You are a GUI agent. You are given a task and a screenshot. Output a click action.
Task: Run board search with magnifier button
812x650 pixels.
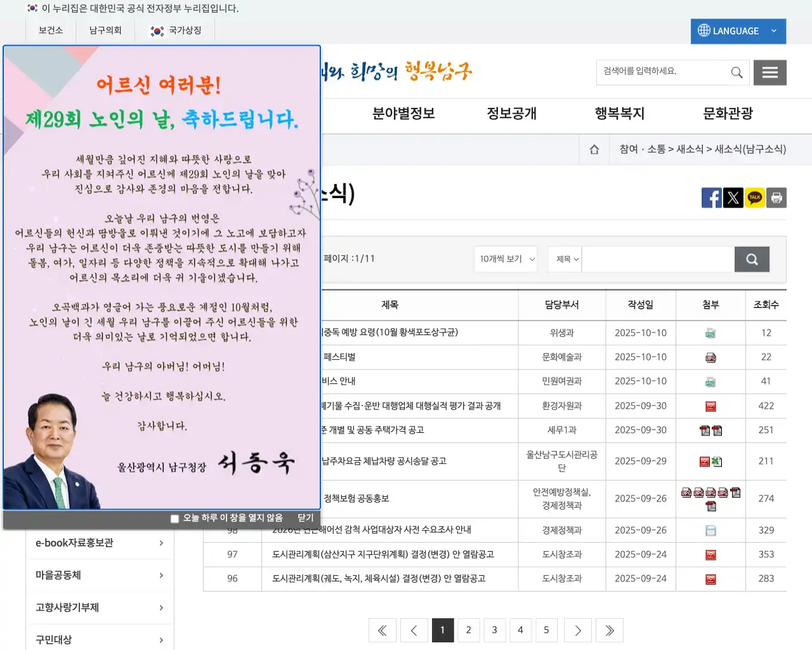click(x=752, y=259)
